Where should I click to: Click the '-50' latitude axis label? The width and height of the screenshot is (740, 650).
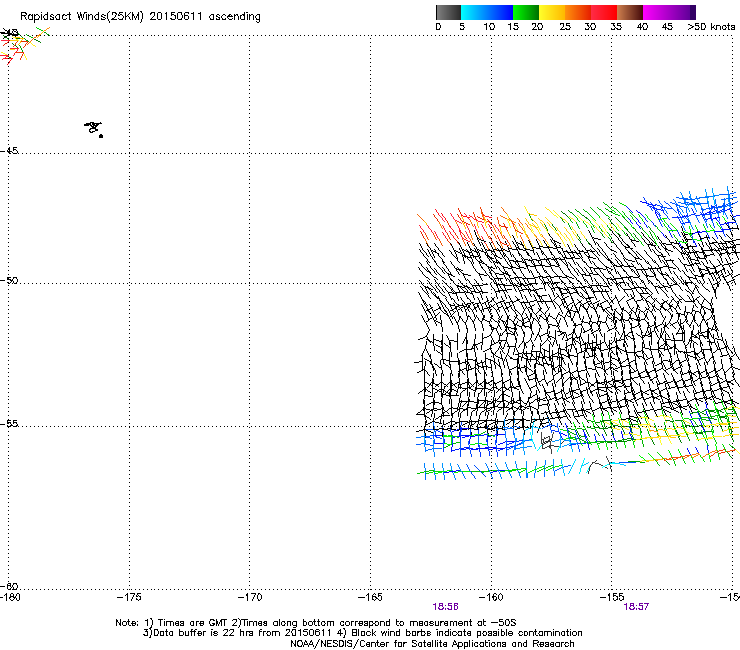click(9, 281)
